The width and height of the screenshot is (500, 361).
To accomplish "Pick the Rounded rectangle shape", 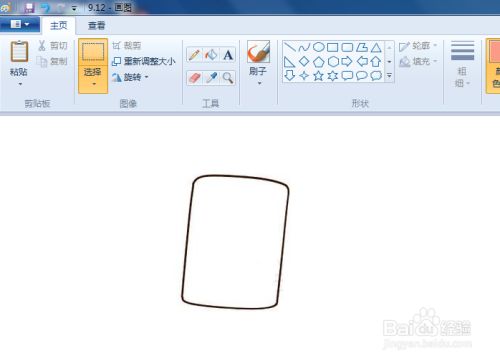I will (347, 47).
